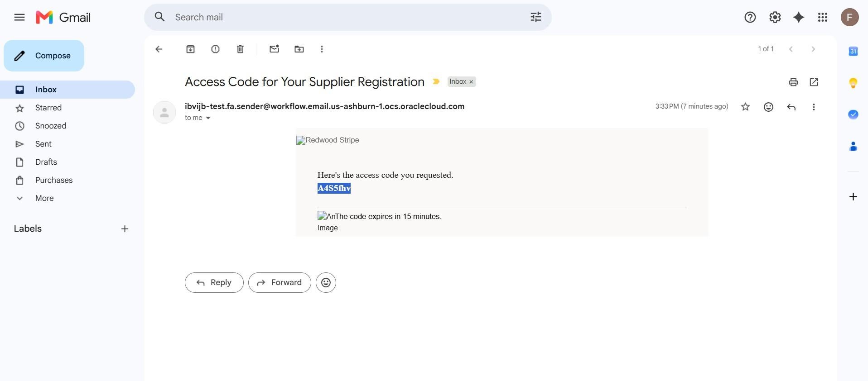Click the Redwood Stripe broken image
868x381 pixels.
click(328, 140)
